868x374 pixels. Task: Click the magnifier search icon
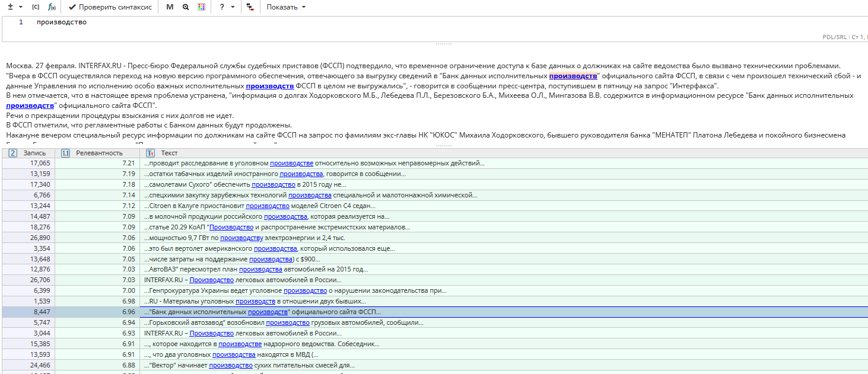(186, 7)
